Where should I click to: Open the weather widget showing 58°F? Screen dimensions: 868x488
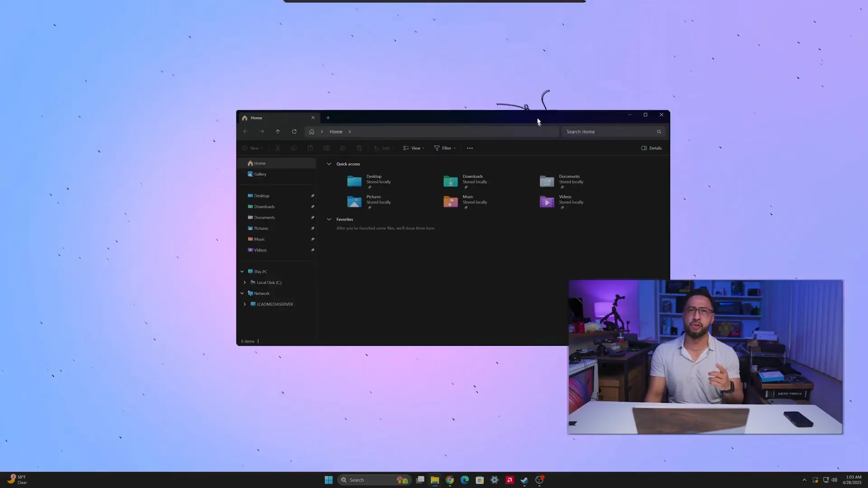pos(17,480)
